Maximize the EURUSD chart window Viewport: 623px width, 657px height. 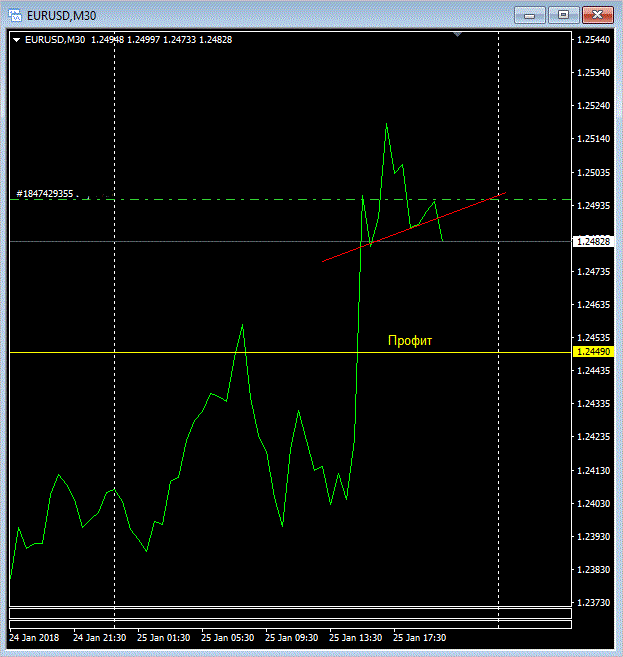(564, 16)
